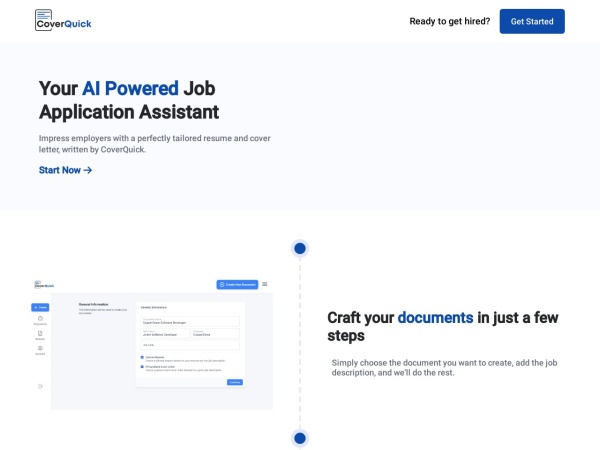Click the small CoverQuick logo inside the preview

(x=44, y=284)
